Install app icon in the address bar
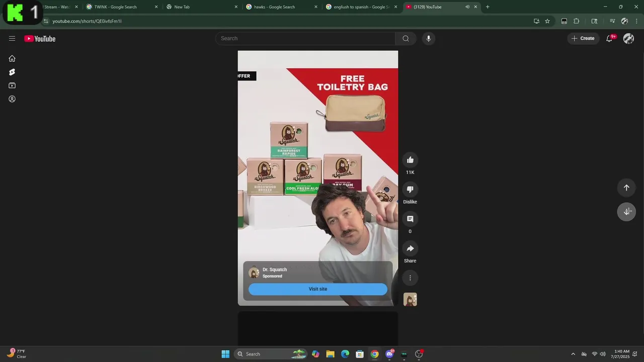The height and width of the screenshot is (362, 644). point(536,21)
